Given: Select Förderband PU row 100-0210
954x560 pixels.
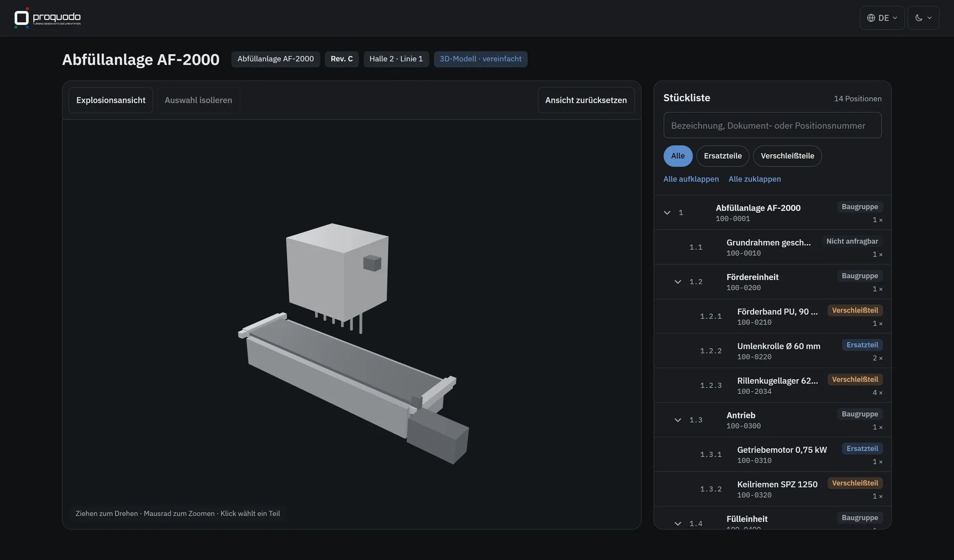Looking at the screenshot, I should point(772,316).
